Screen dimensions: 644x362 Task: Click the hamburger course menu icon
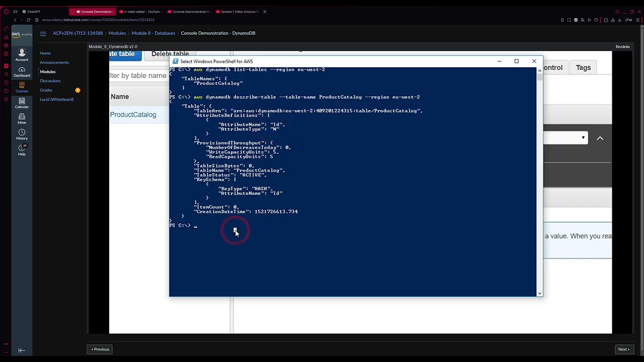(43, 34)
